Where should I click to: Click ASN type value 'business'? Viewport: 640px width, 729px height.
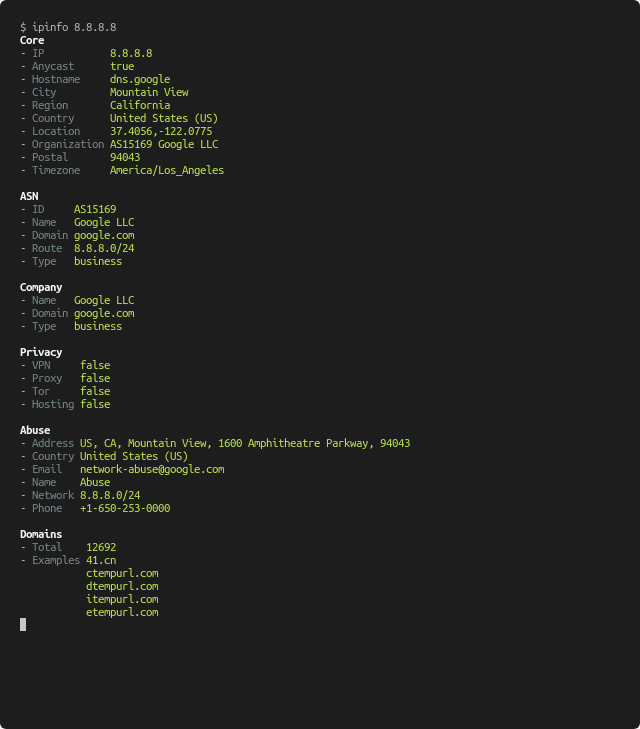(x=98, y=262)
